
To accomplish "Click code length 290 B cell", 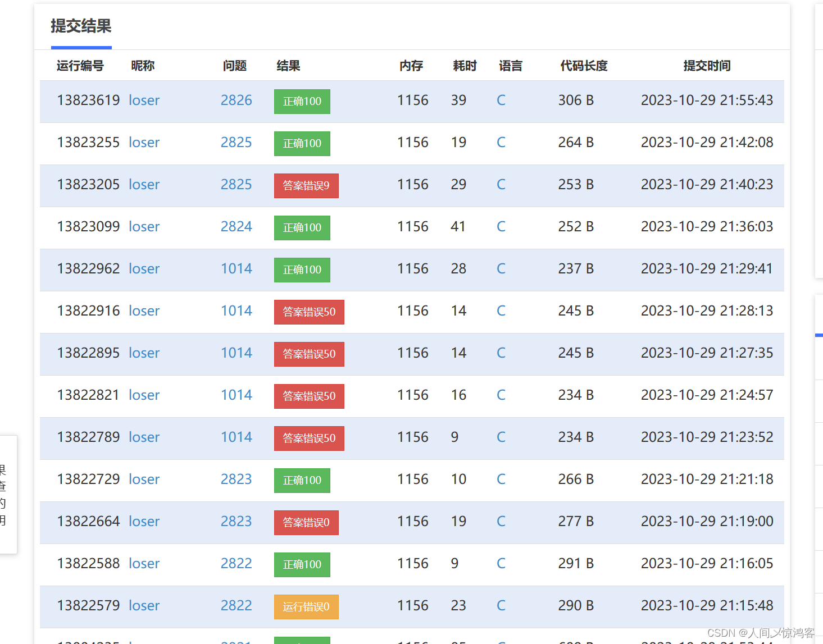I will 576,606.
